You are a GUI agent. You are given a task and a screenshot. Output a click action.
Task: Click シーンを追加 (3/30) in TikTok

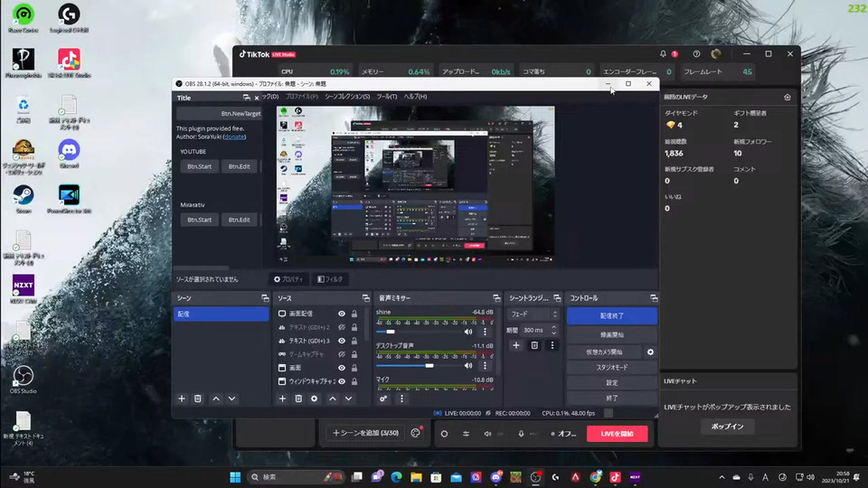pyautogui.click(x=366, y=433)
